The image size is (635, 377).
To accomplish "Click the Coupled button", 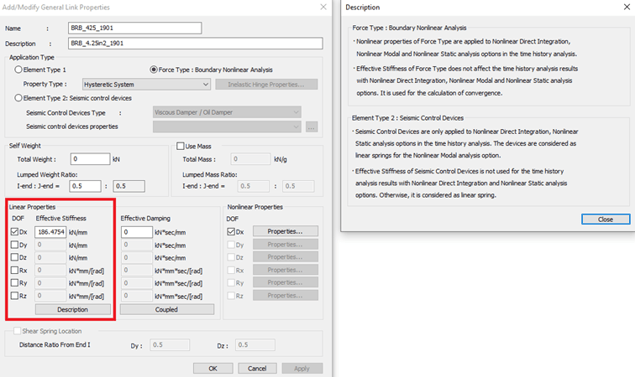I will (x=167, y=309).
